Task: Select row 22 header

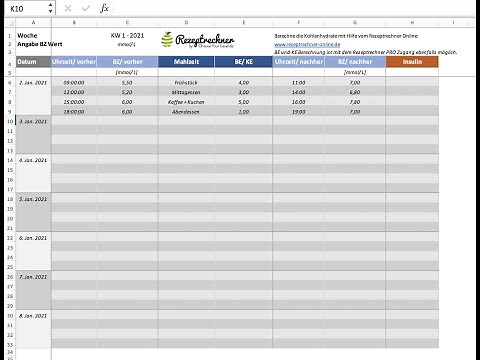Action: 10,238
